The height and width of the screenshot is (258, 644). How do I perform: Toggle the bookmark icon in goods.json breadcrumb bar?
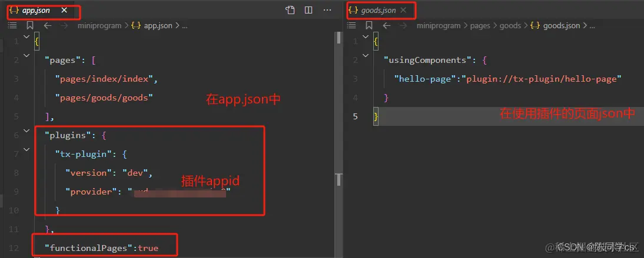point(369,25)
